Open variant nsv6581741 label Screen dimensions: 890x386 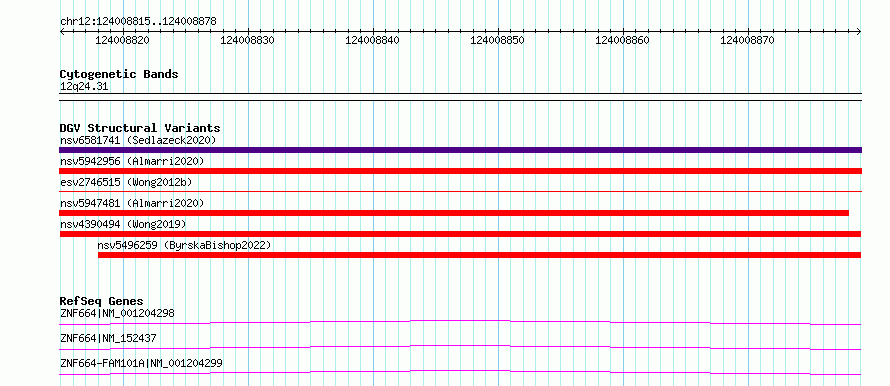pos(90,140)
